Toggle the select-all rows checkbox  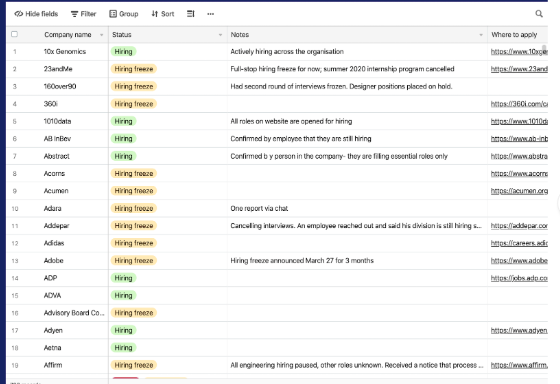[x=15, y=34]
